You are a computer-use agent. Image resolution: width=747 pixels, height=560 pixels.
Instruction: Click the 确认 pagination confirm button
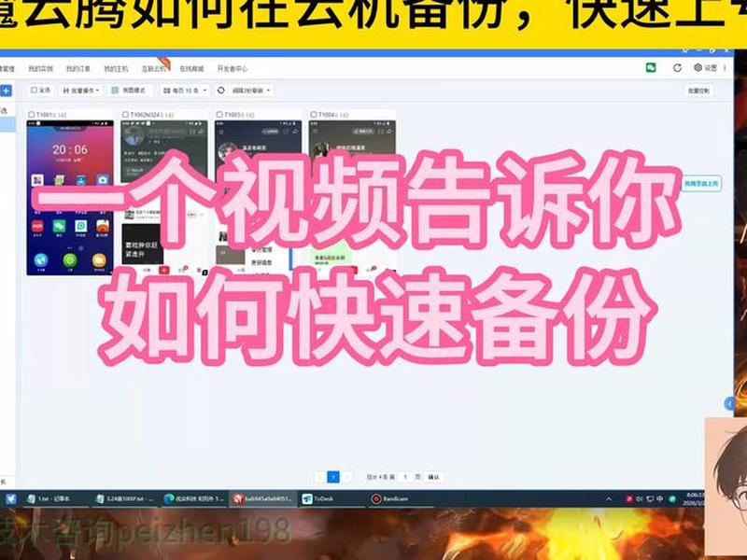(433, 477)
